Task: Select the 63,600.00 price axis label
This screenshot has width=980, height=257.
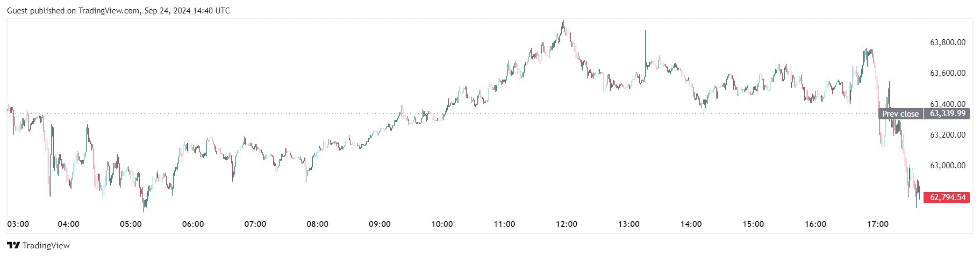Action: point(947,73)
